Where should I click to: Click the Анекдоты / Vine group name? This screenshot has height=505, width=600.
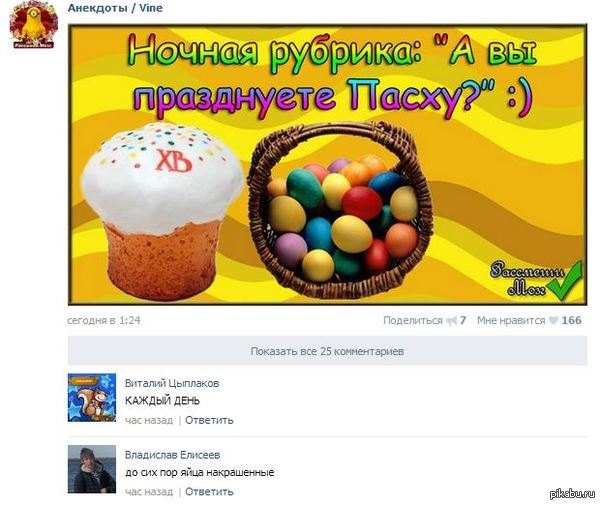tap(115, 8)
